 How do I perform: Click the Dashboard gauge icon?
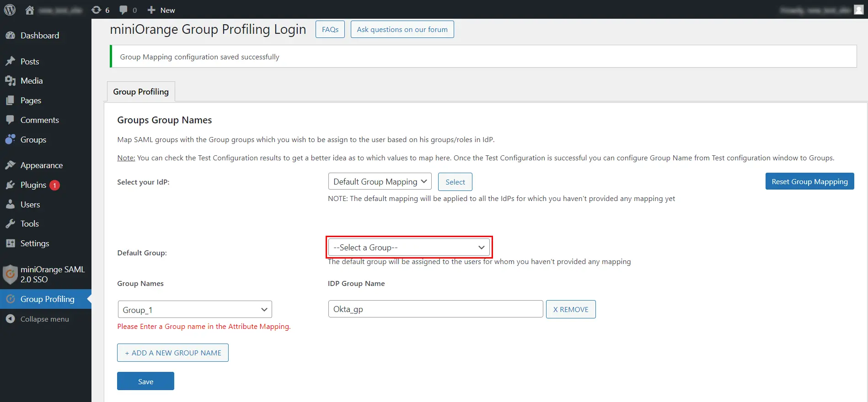(x=11, y=35)
